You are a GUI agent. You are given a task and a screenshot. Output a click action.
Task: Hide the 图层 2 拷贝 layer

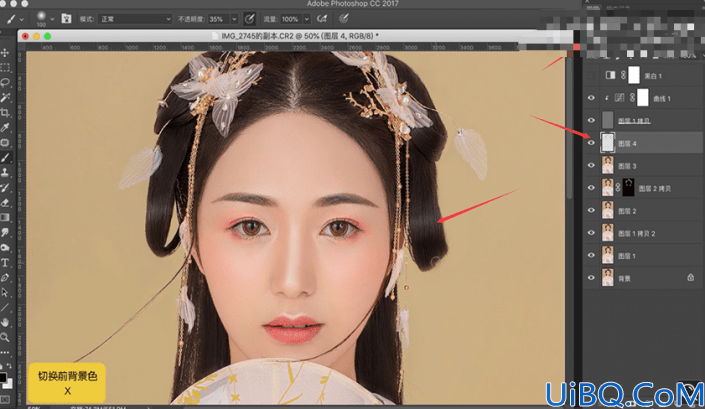click(591, 188)
